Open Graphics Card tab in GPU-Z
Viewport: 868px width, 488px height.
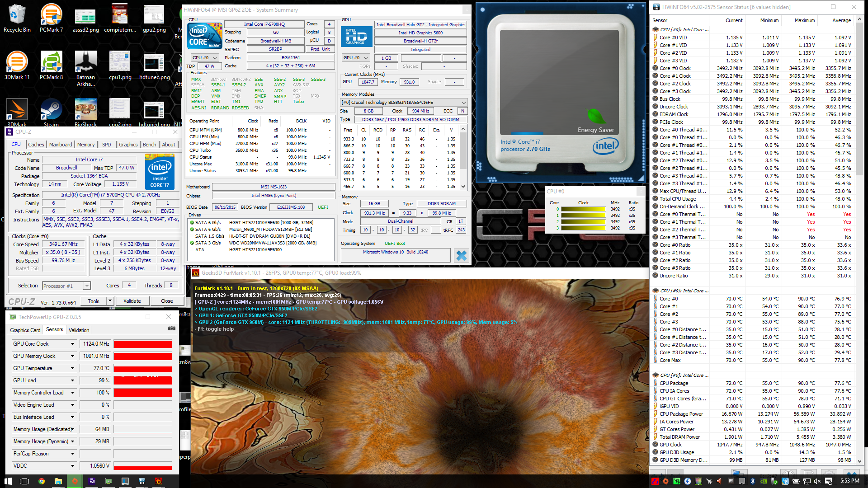pyautogui.click(x=25, y=330)
